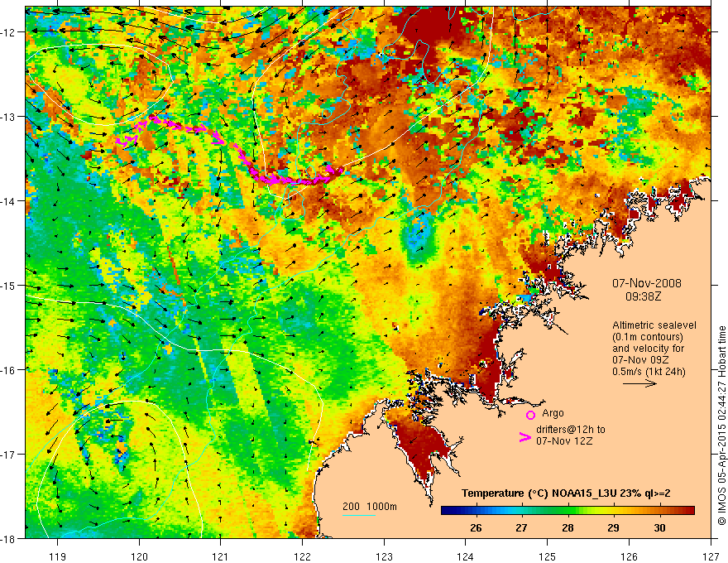The image size is (728, 563).
Task: Click the colour bar label 27
Action: point(521,527)
